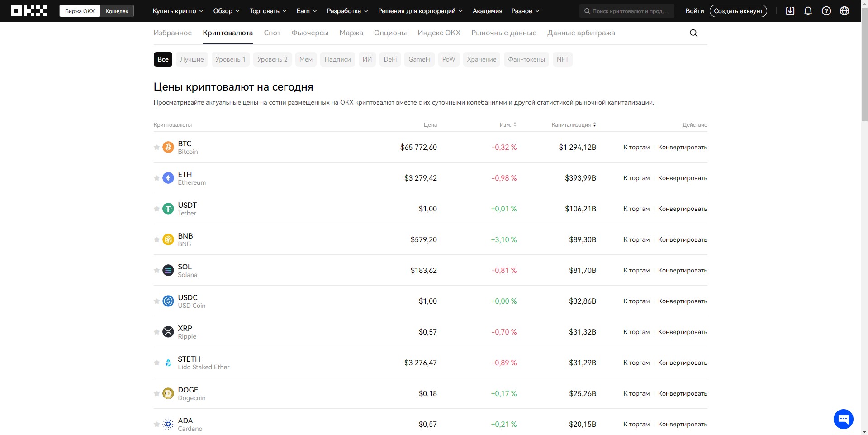Click the Dogecoin coin icon
Image resolution: width=868 pixels, height=435 pixels.
[x=168, y=393]
